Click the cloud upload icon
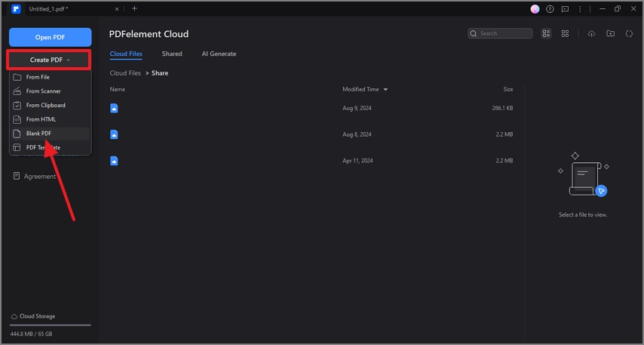This screenshot has width=644, height=345. (591, 34)
